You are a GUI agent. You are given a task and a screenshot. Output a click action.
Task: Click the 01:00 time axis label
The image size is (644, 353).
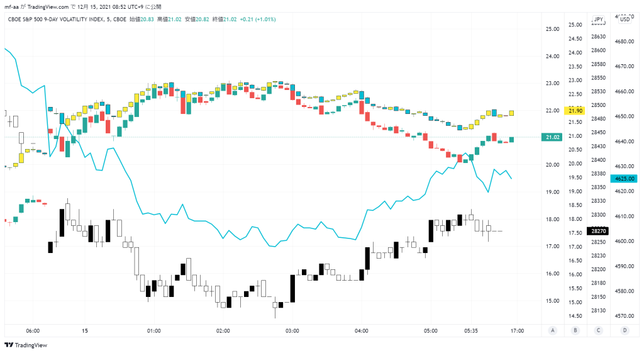point(154,331)
